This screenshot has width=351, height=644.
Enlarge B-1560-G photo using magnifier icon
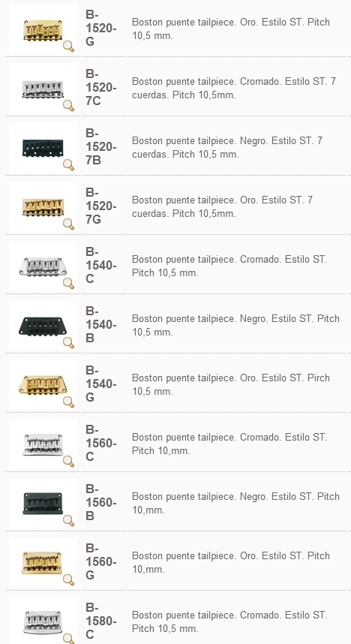tap(68, 579)
